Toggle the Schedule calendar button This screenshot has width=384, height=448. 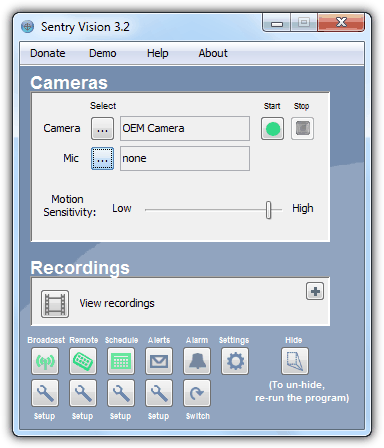tap(121, 361)
